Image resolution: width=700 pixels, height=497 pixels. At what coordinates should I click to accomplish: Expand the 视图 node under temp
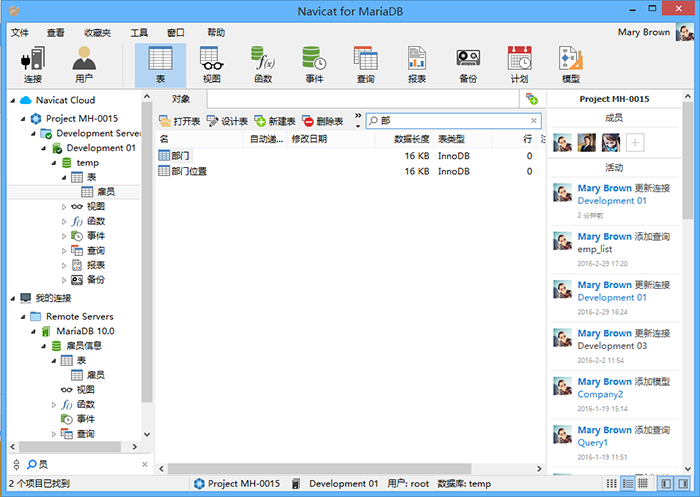point(64,207)
